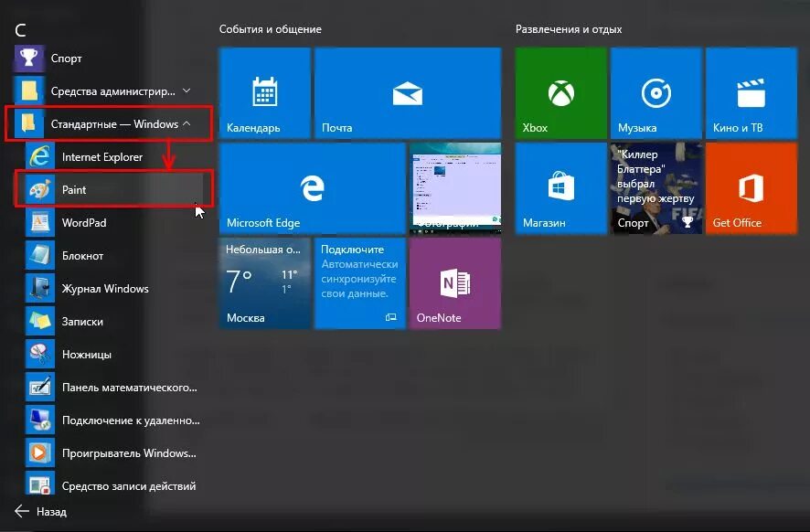The height and width of the screenshot is (532, 810).
Task: Open the Почта mail tile
Action: click(408, 93)
